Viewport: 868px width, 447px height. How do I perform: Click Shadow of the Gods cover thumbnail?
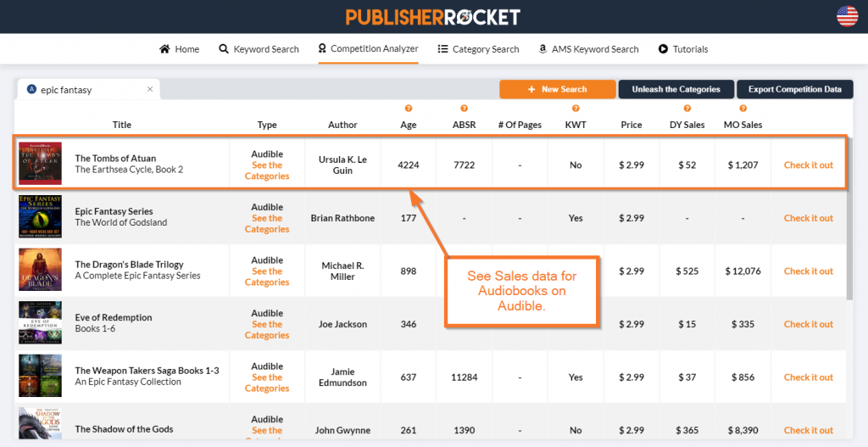click(40, 424)
